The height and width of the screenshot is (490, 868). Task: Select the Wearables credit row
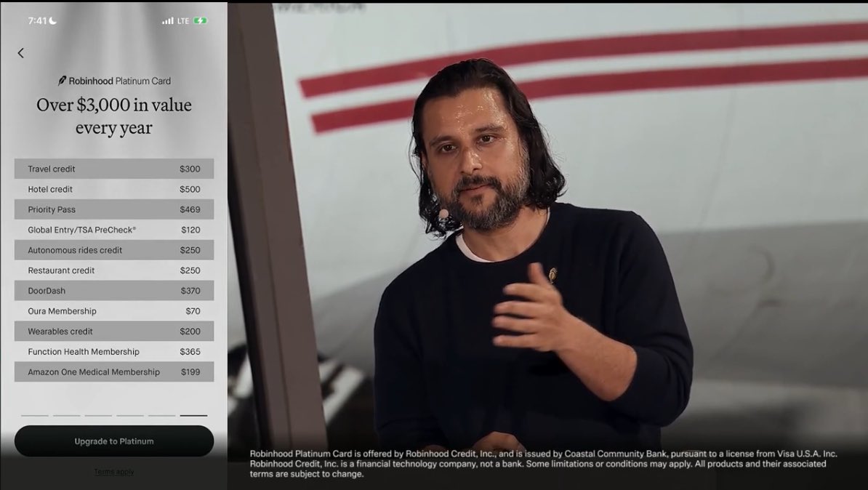tap(114, 331)
